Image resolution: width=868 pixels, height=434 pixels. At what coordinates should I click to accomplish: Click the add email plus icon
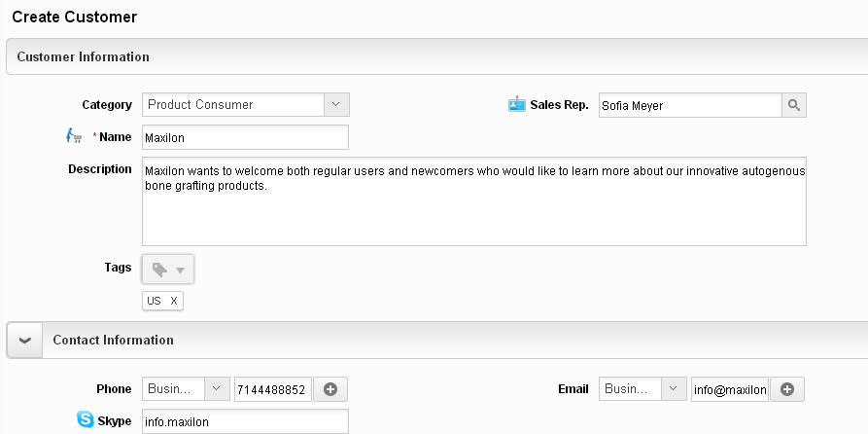[787, 389]
